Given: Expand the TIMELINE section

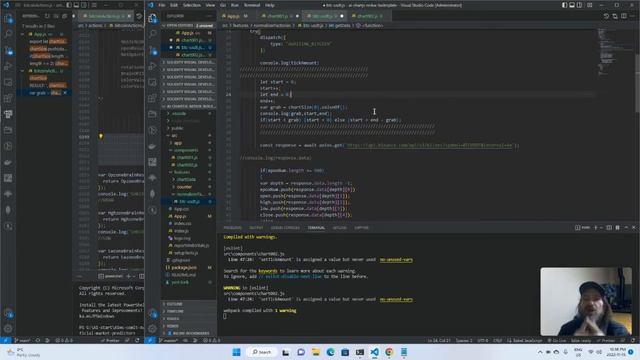Looking at the screenshot, I should coord(189,311).
